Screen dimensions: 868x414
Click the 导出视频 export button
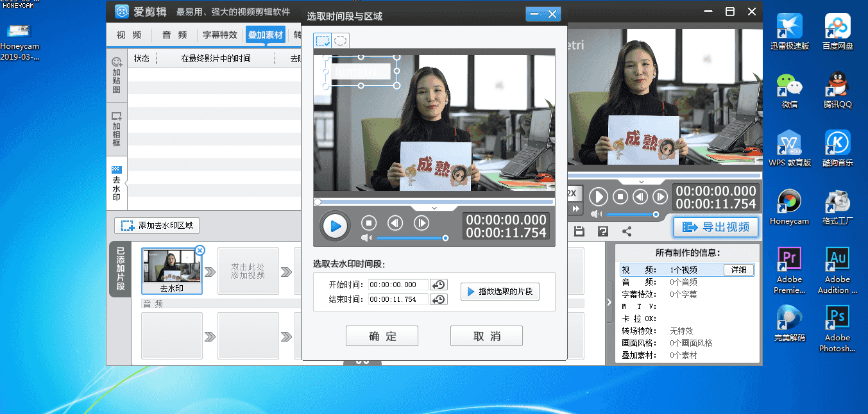715,227
